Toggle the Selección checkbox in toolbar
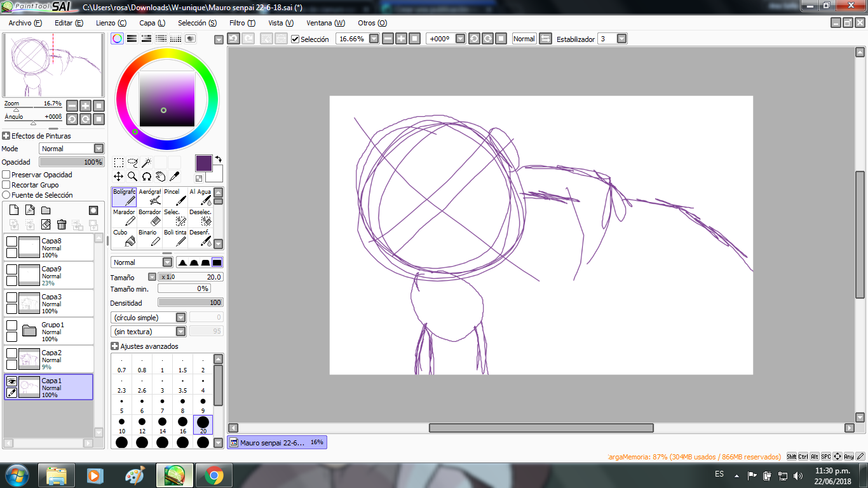 [x=295, y=39]
